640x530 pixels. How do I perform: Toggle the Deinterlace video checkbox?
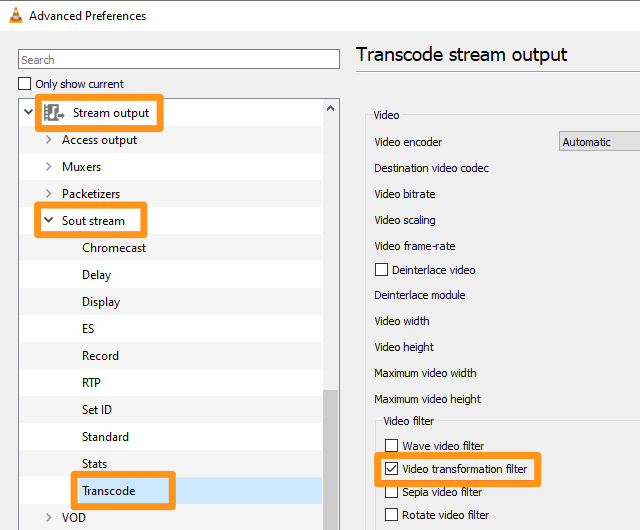[381, 270]
